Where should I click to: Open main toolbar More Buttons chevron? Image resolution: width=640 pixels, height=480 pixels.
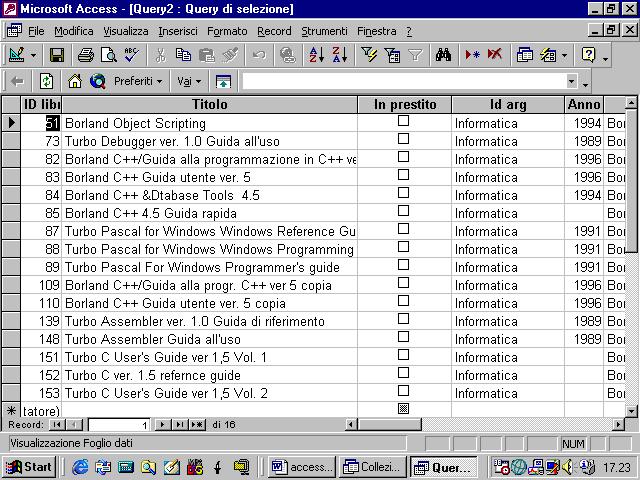(605, 60)
